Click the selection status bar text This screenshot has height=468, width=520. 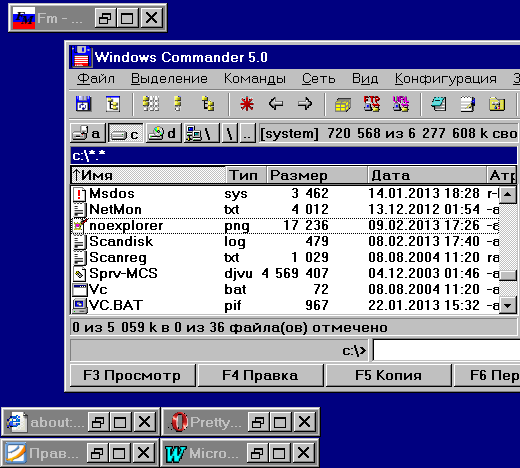(230, 328)
